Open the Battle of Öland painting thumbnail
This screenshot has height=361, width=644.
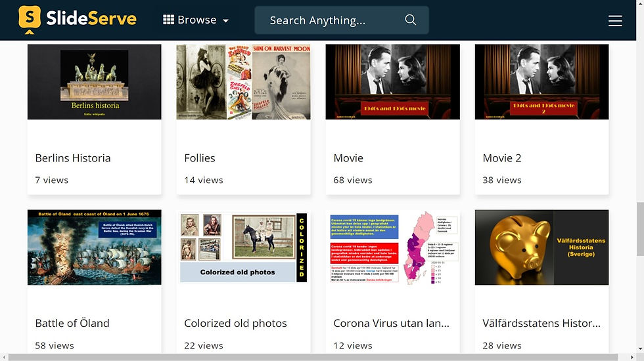click(95, 247)
